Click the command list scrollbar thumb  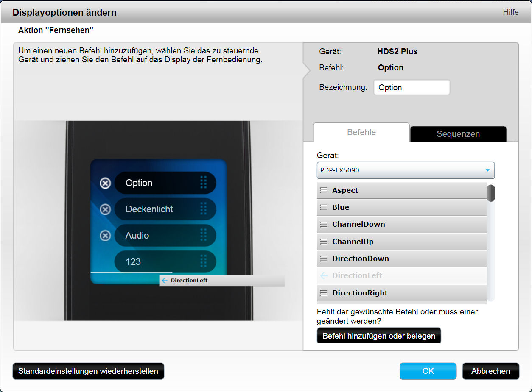[491, 193]
